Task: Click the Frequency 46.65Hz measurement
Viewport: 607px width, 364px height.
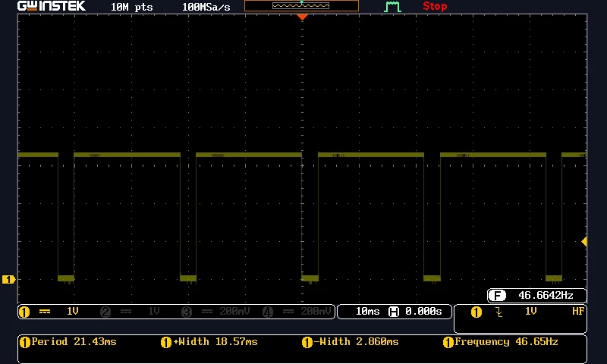Action: tap(506, 342)
